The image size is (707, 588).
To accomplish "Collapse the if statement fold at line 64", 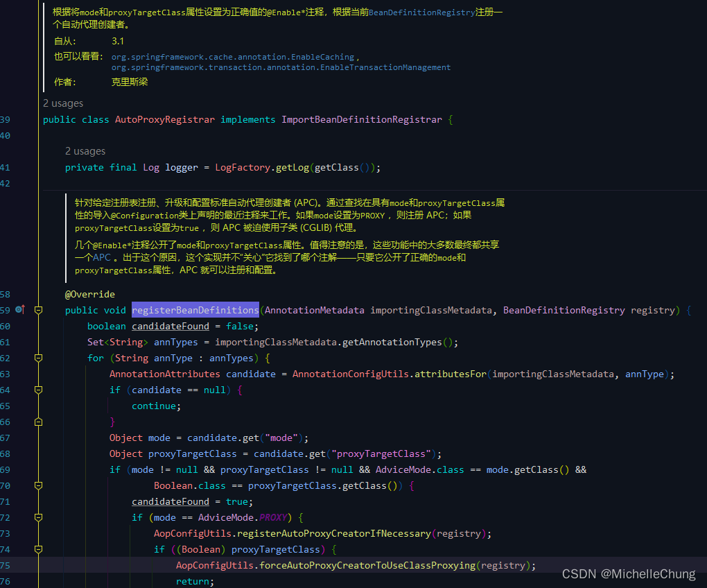I will tap(38, 390).
